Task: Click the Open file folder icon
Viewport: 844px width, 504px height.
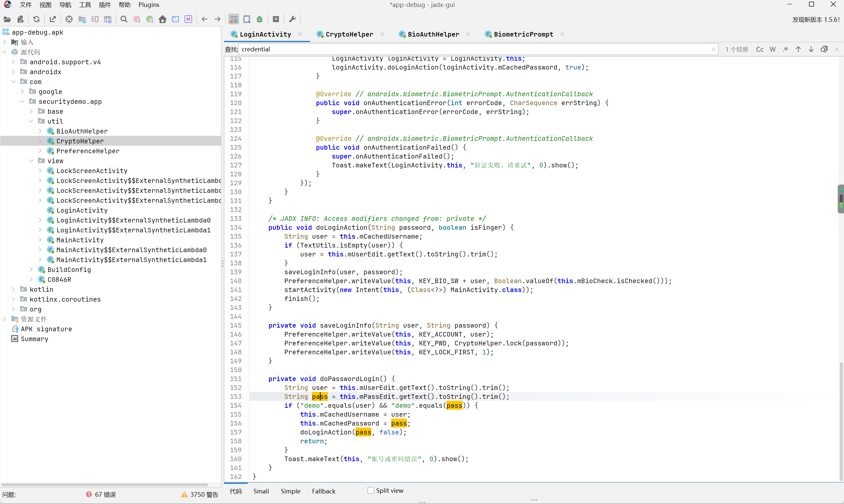Action: [x=7, y=19]
